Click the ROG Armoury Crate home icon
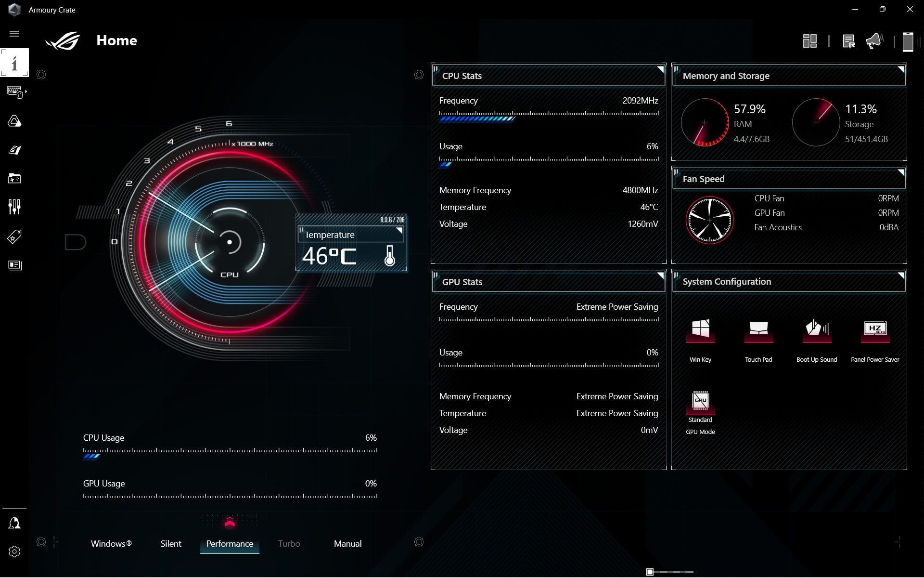The height and width of the screenshot is (578, 924). tap(63, 40)
